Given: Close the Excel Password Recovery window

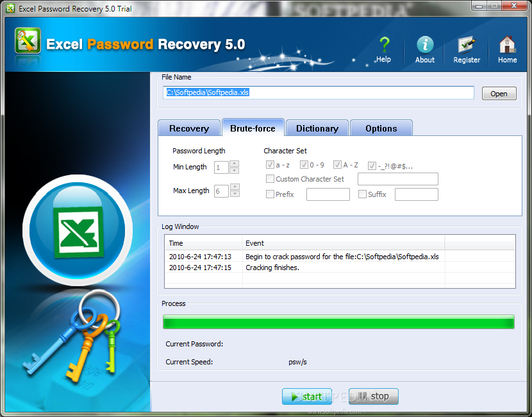Looking at the screenshot, I should [x=514, y=6].
